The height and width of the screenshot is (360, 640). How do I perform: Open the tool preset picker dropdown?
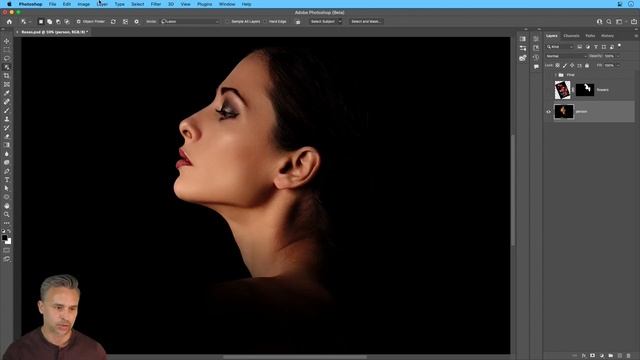pyautogui.click(x=25, y=22)
